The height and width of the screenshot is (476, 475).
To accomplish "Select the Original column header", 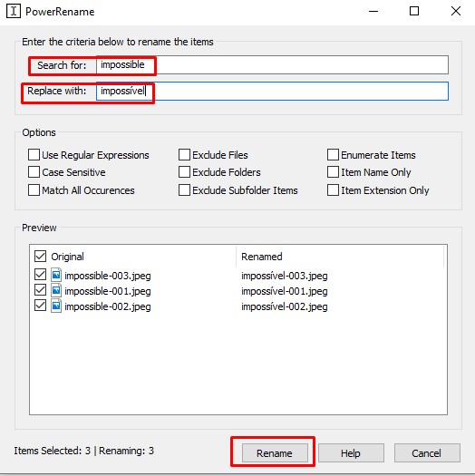I will [x=67, y=257].
